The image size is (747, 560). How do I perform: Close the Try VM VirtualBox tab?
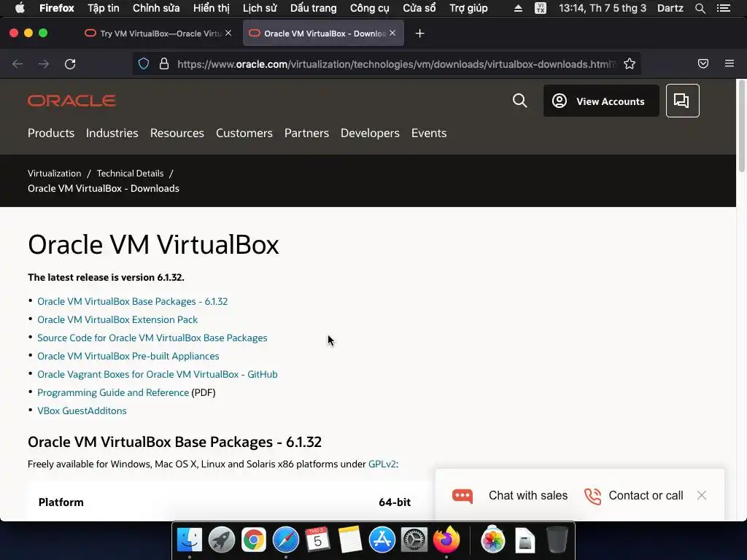pos(228,33)
